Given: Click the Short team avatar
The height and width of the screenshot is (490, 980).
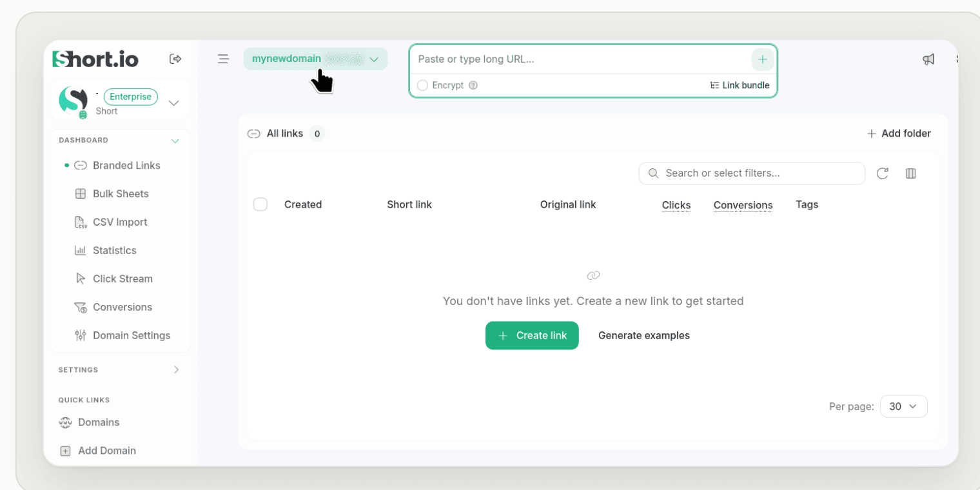Looking at the screenshot, I should click(73, 101).
